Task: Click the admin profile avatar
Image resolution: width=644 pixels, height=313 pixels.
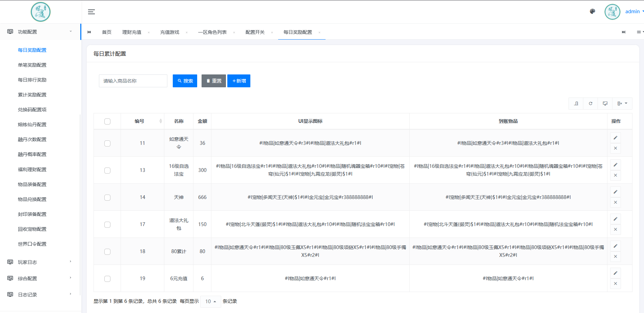Action: point(612,11)
